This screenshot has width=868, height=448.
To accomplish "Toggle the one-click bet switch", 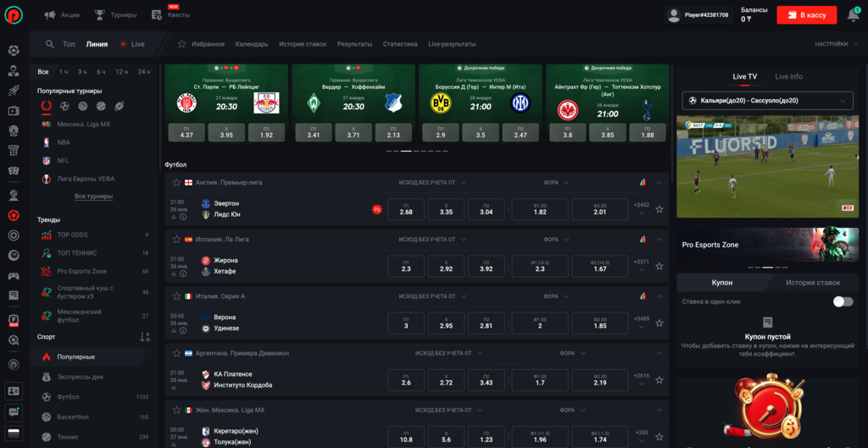I will pyautogui.click(x=842, y=301).
